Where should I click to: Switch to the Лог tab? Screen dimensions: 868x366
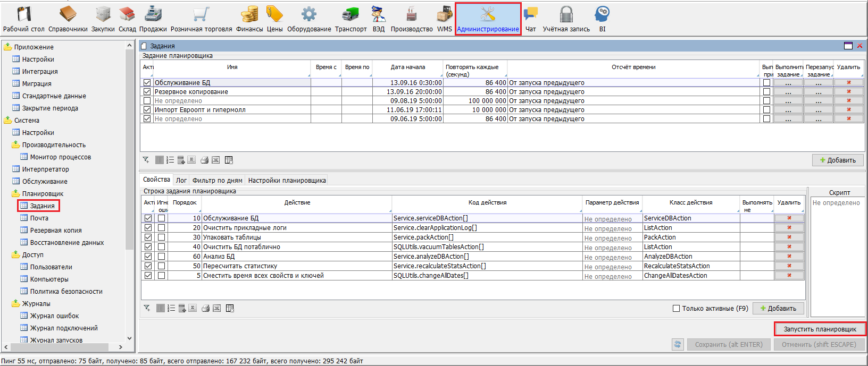point(181,181)
